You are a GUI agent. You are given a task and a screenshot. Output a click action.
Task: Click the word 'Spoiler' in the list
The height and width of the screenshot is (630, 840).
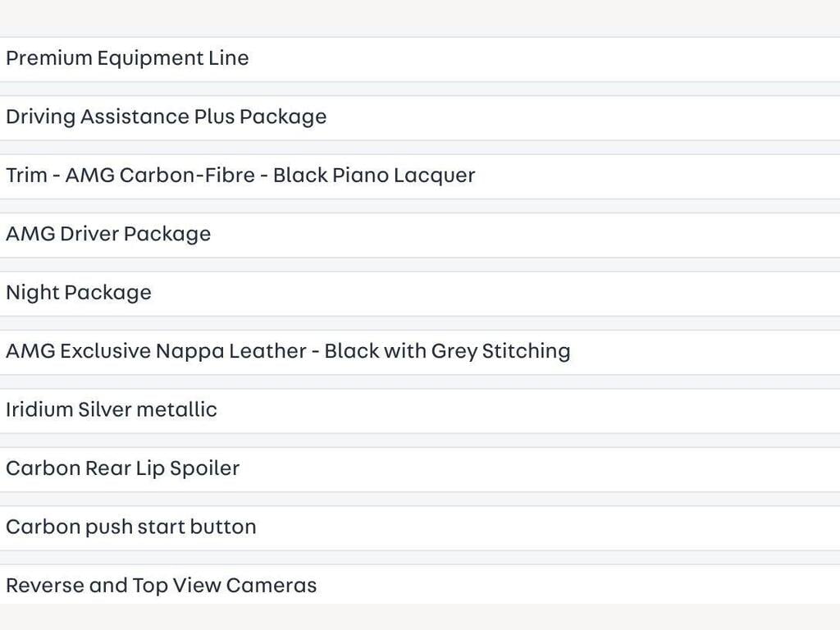tap(204, 468)
